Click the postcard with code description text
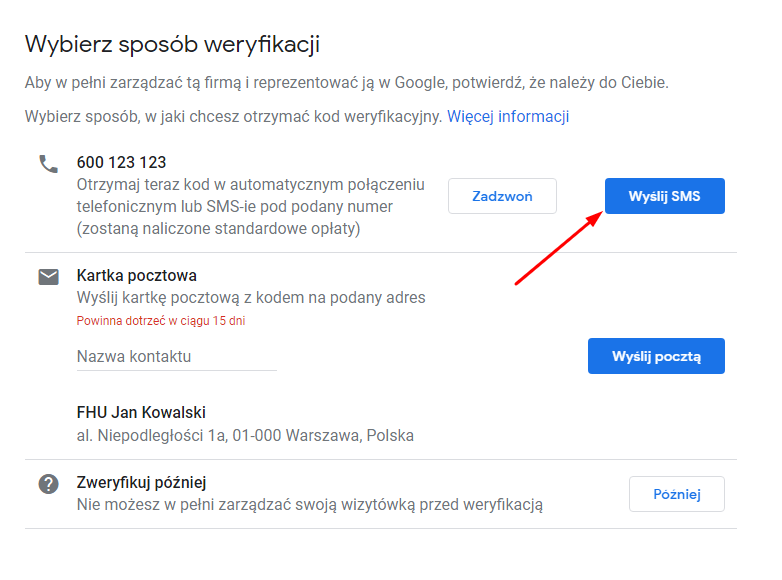 click(251, 298)
